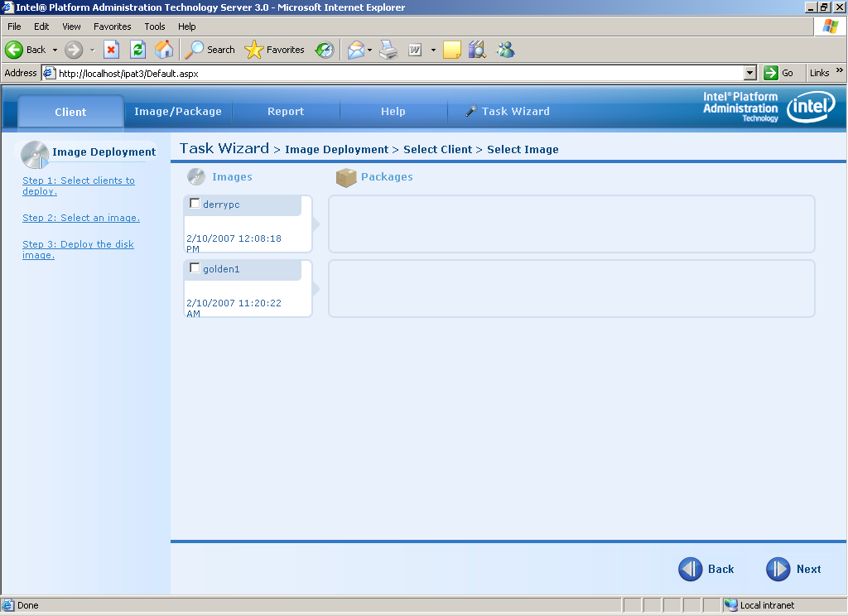This screenshot has height=616, width=848.
Task: Open the Edit menu
Action: [41, 26]
